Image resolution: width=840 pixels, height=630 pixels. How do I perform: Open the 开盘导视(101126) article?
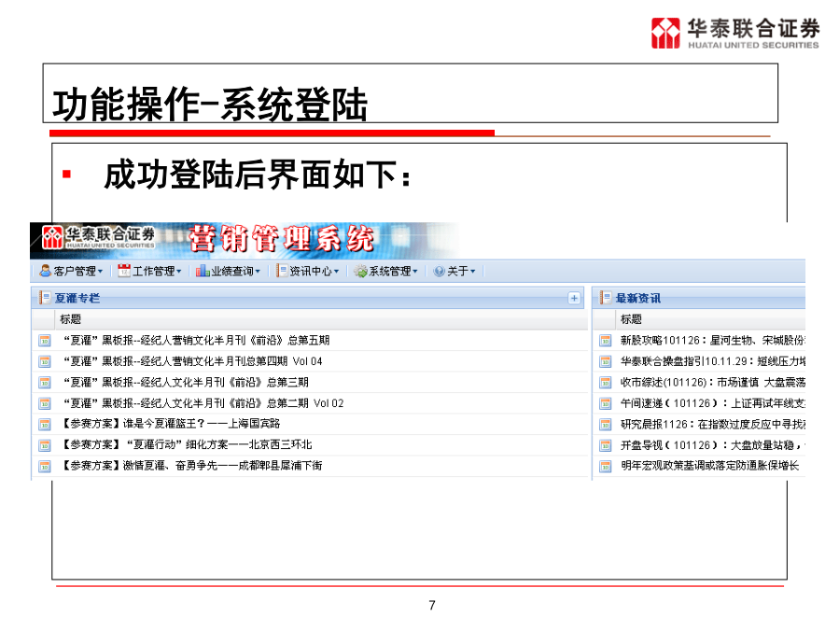712,445
